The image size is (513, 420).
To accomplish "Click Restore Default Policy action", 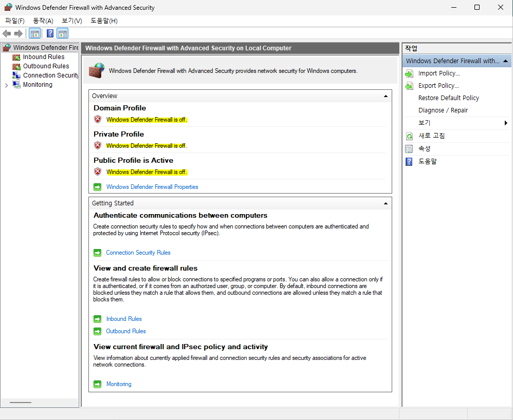I will click(449, 98).
